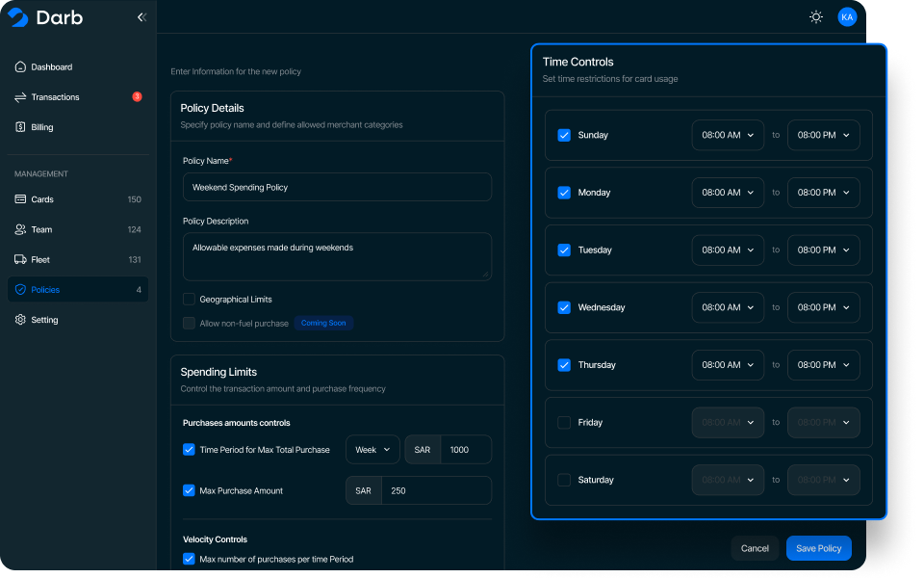Click the Setting gear icon
924x578 pixels.
(x=20, y=320)
